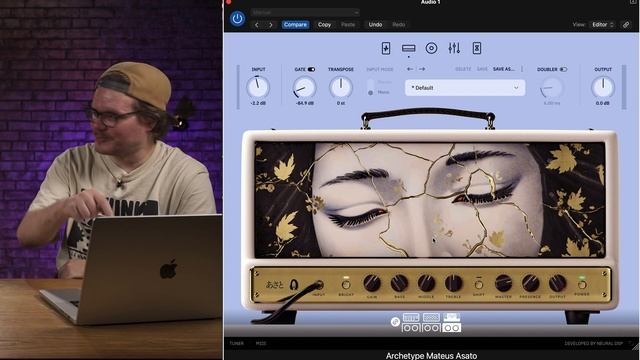Go to previous setting with left chevron
The image size is (640, 360).
click(x=257, y=25)
